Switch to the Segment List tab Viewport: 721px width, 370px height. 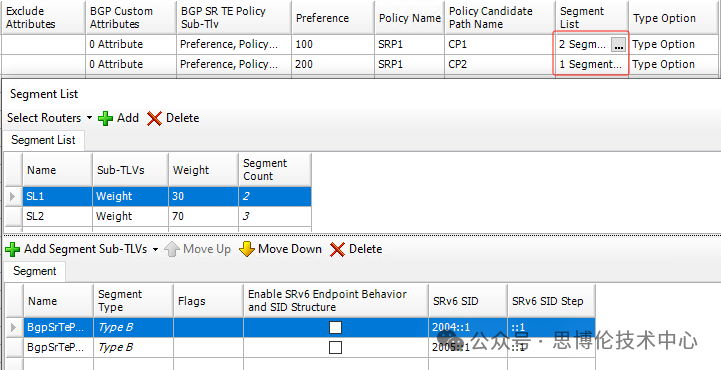[x=43, y=140]
